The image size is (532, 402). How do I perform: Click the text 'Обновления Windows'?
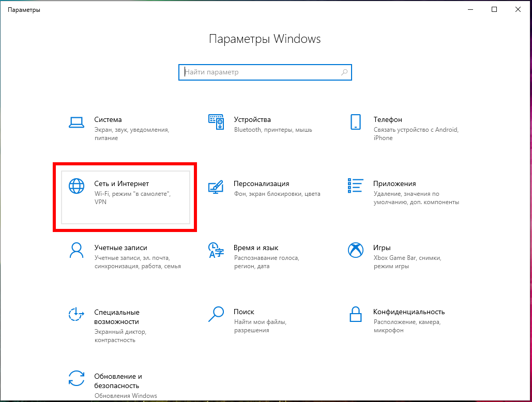point(126,396)
